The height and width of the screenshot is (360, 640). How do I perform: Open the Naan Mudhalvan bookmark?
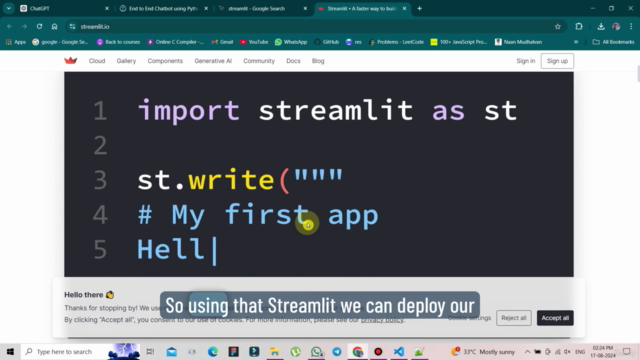point(518,42)
